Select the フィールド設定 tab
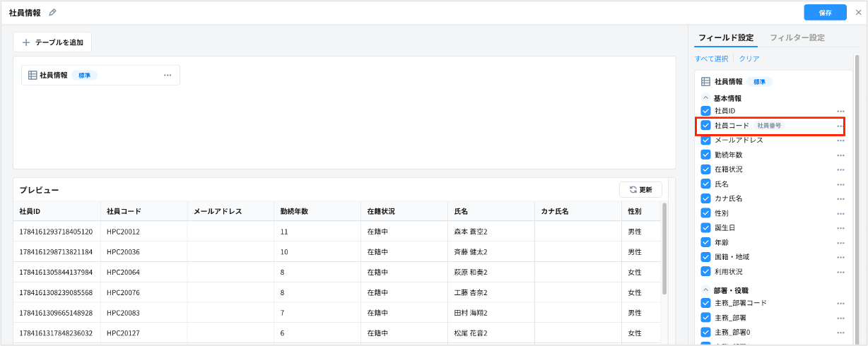The image size is (868, 346). [x=726, y=37]
